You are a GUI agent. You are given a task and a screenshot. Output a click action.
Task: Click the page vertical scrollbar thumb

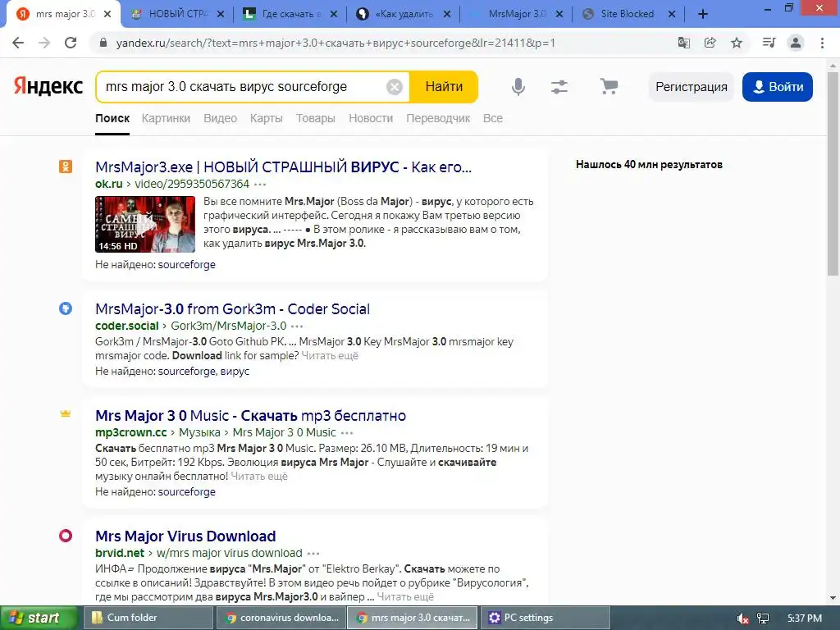(x=833, y=173)
